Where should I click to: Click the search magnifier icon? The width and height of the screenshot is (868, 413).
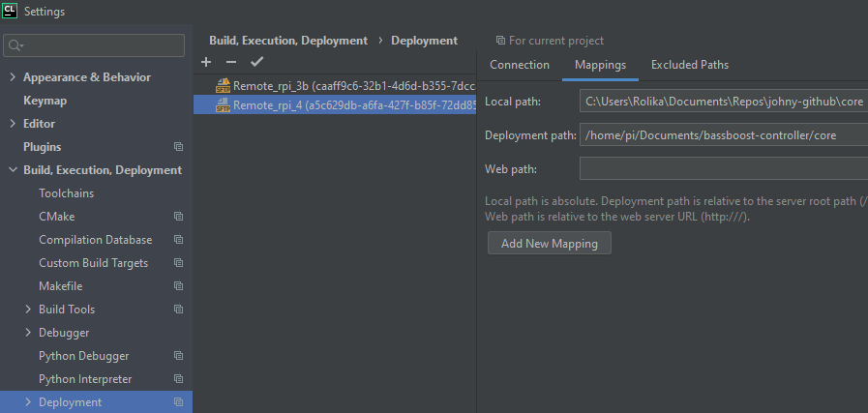click(15, 45)
